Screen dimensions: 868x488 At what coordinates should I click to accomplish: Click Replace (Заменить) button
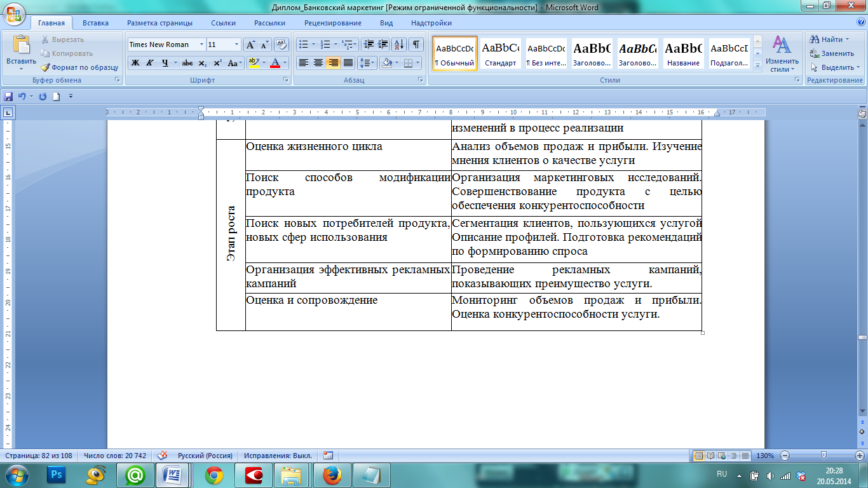pyautogui.click(x=832, y=53)
